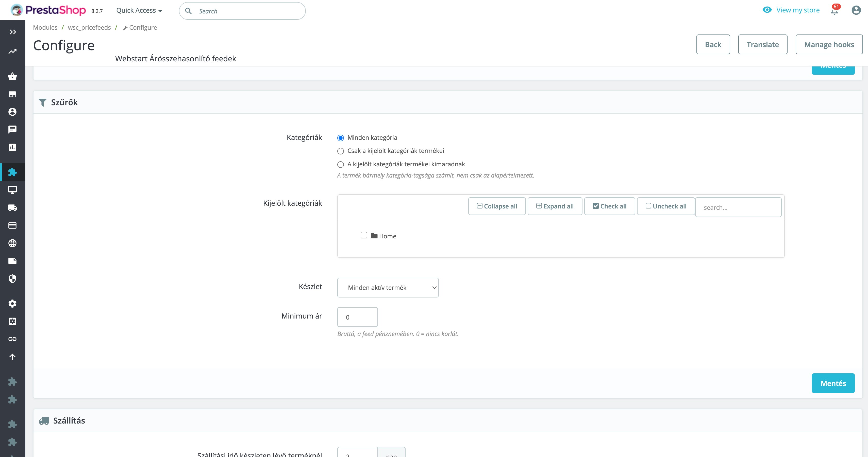Save filters with the Szűrők Mentés button
Screen dimensions: 868x457
(833, 383)
